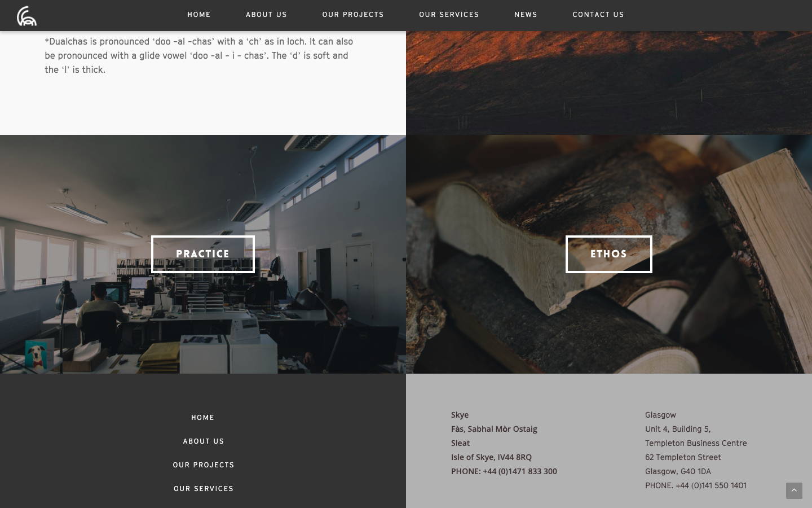Select Our Services in the header menu

tap(449, 15)
